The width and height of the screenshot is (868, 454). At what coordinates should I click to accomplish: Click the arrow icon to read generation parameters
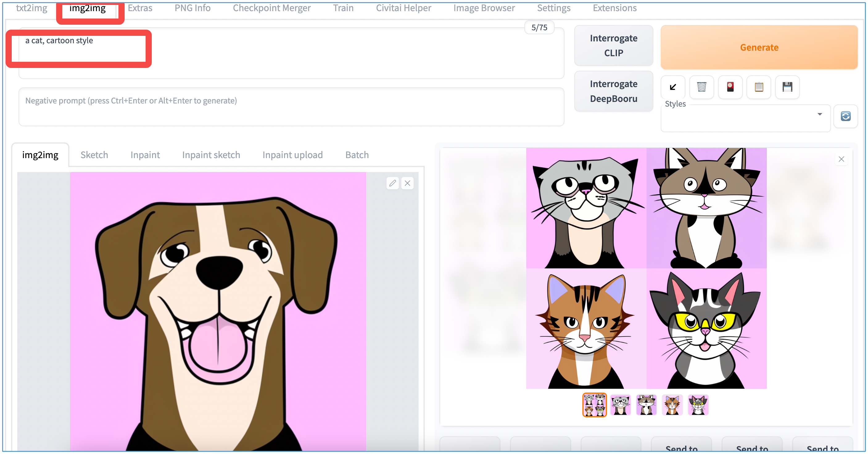pos(672,87)
